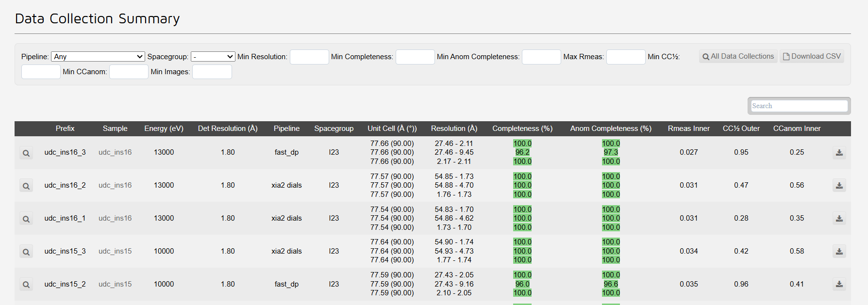868x305 pixels.
Task: Open magnifier icon for udc_ins15_2 row
Action: (26, 285)
